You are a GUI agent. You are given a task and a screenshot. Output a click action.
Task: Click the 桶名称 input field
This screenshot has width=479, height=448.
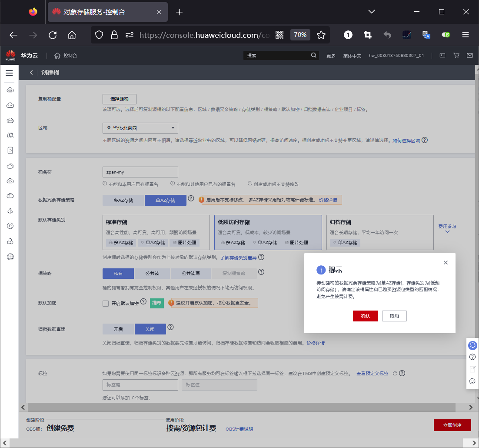pyautogui.click(x=140, y=172)
